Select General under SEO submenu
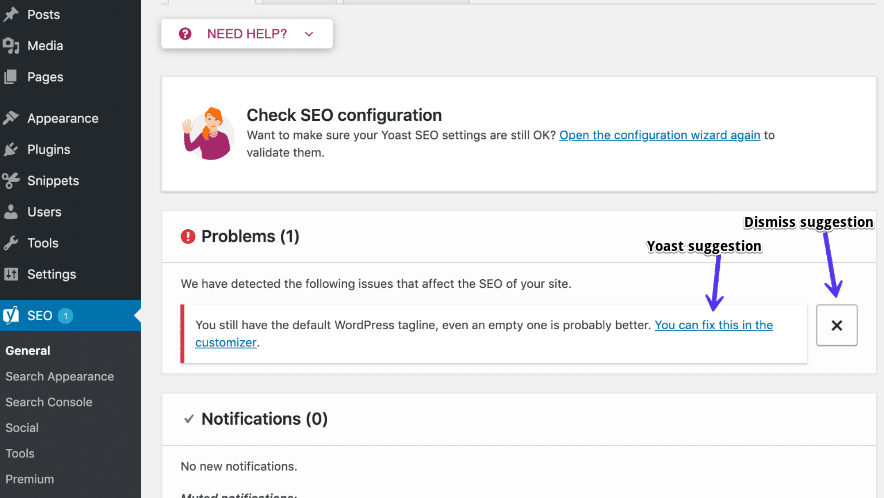 point(28,351)
